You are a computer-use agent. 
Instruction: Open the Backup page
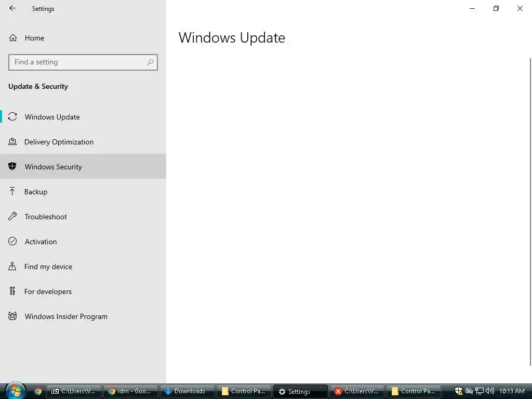[x=83, y=192]
